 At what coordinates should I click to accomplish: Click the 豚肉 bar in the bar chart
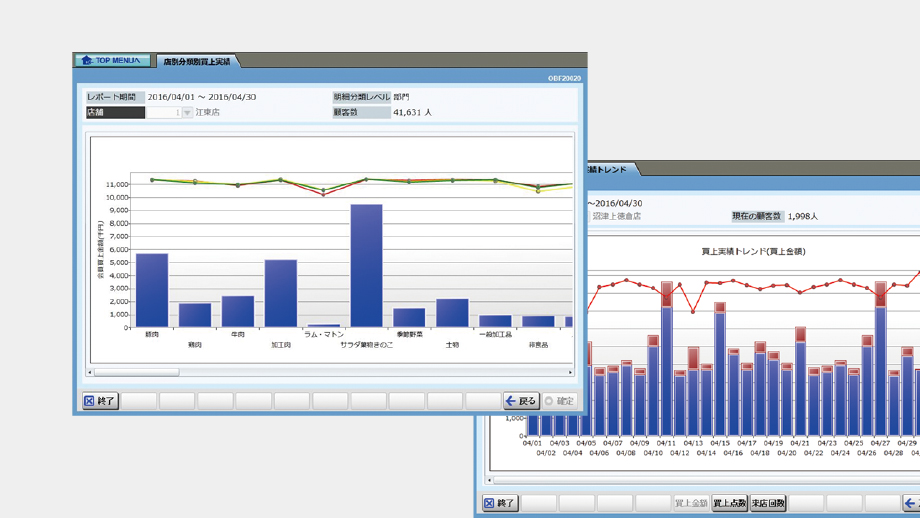coord(152,290)
